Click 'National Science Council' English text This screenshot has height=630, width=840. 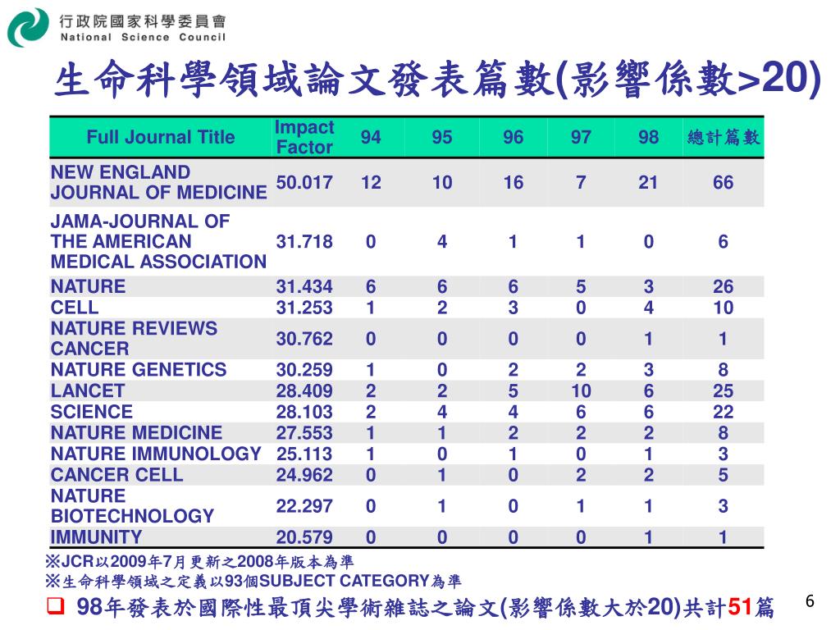[143, 37]
